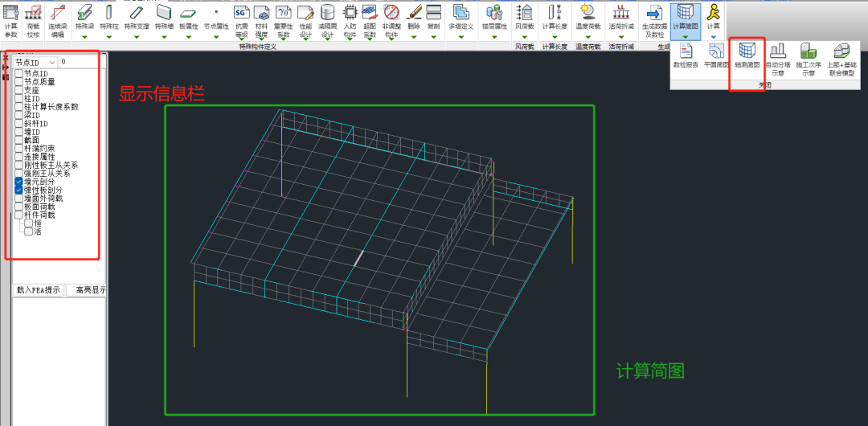Click the 非调整构件 icon
Screen dimensions: 868x426
click(391, 12)
